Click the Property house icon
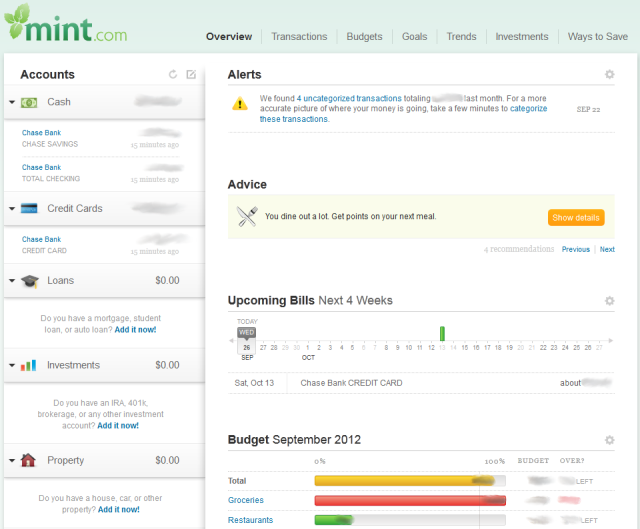Viewport: 640px width, 529px height. pyautogui.click(x=28, y=460)
